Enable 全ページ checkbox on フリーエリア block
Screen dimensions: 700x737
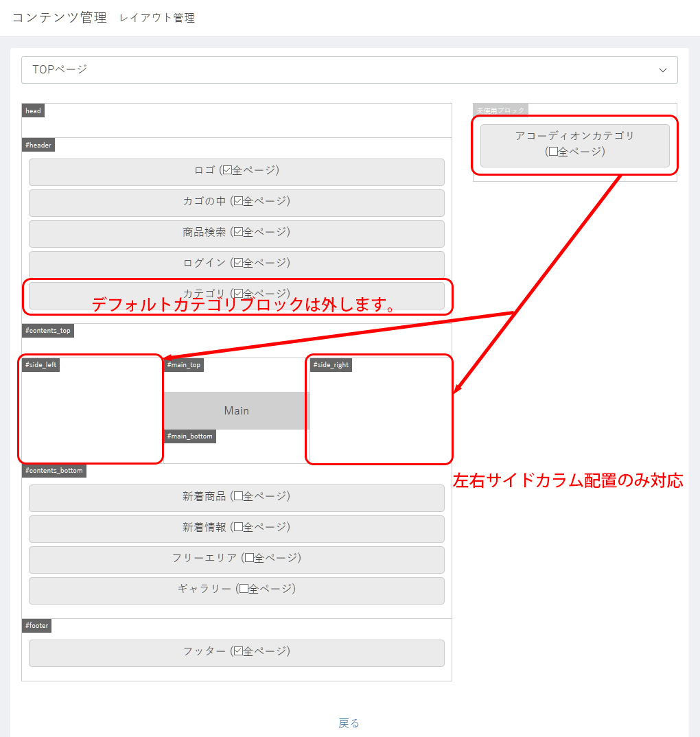pos(250,558)
